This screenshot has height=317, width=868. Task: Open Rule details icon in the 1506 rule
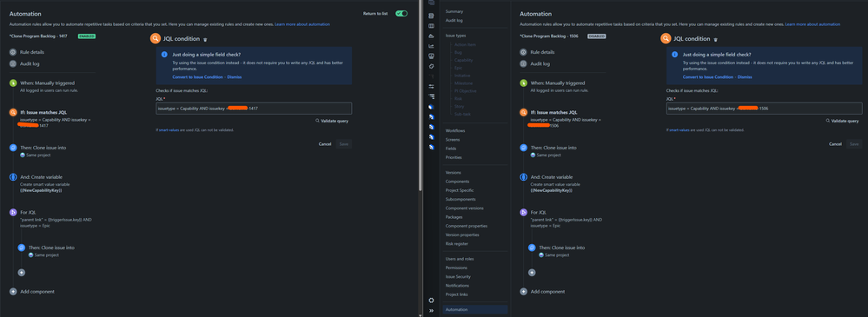tap(523, 52)
